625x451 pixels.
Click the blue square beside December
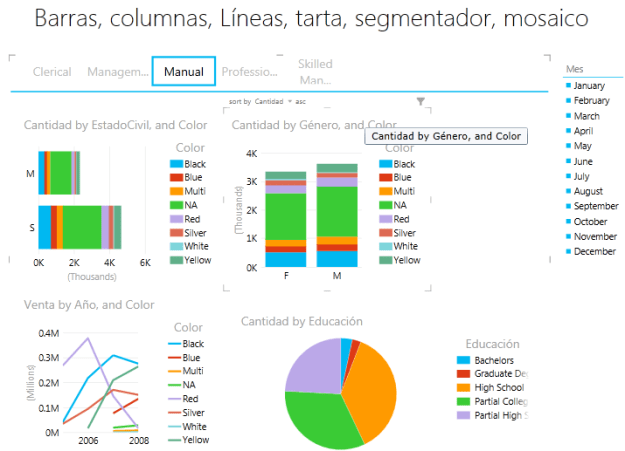point(568,251)
